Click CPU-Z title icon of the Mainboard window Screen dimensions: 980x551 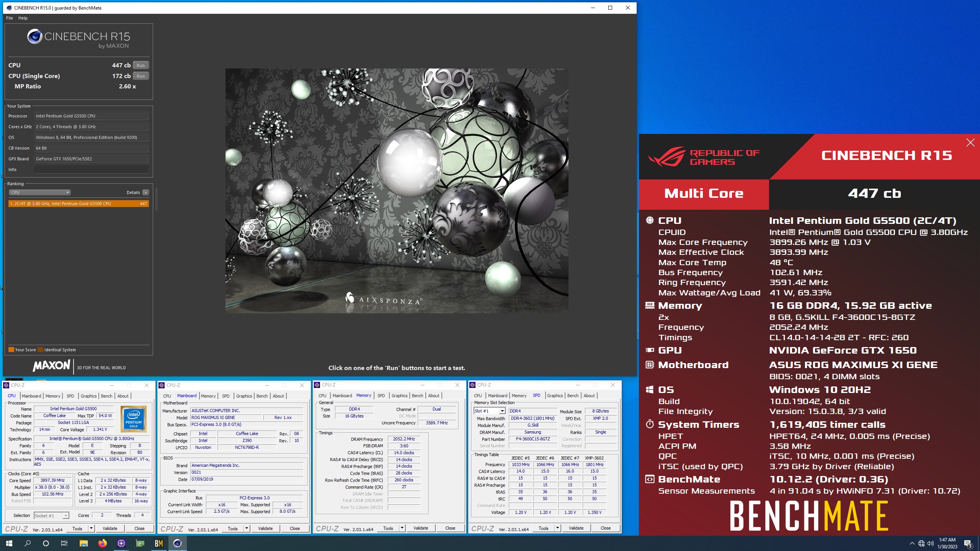click(x=162, y=385)
